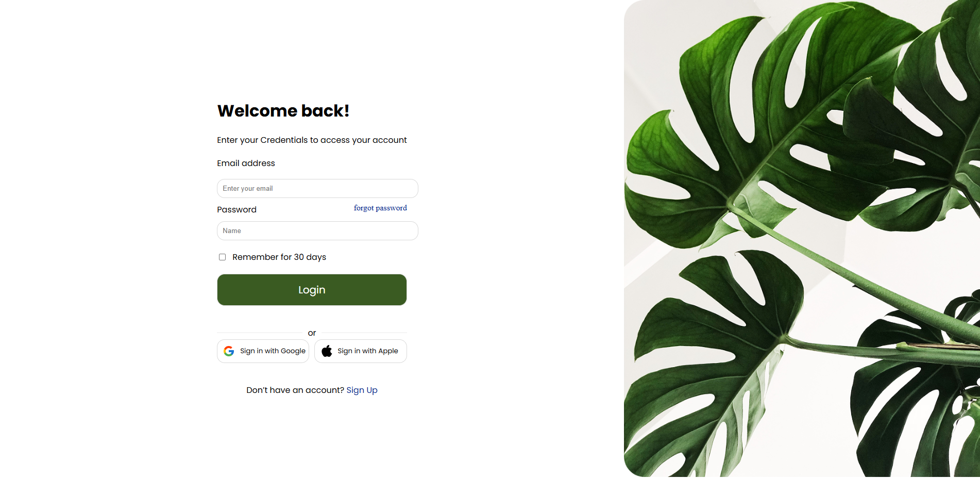Click the divider line left of 'or'

pyautogui.click(x=260, y=333)
